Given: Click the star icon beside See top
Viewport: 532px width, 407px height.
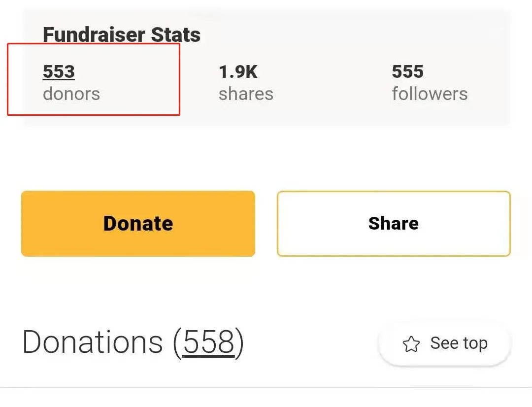Looking at the screenshot, I should tap(411, 344).
